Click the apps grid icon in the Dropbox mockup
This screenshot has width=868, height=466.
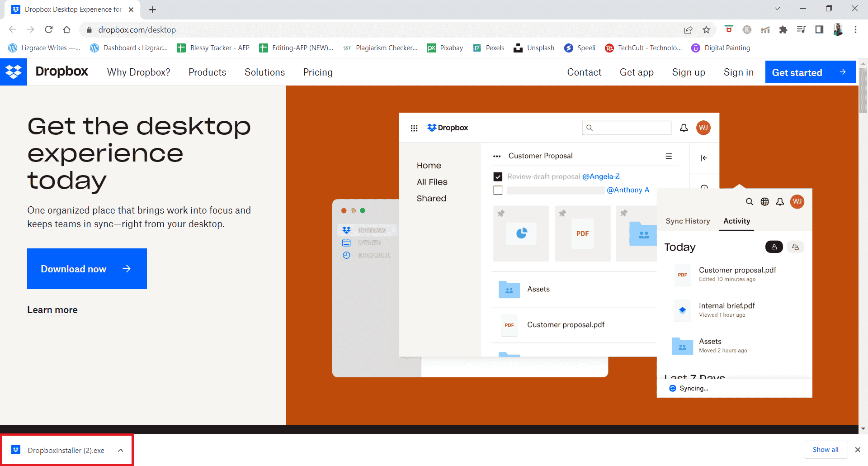[414, 128]
